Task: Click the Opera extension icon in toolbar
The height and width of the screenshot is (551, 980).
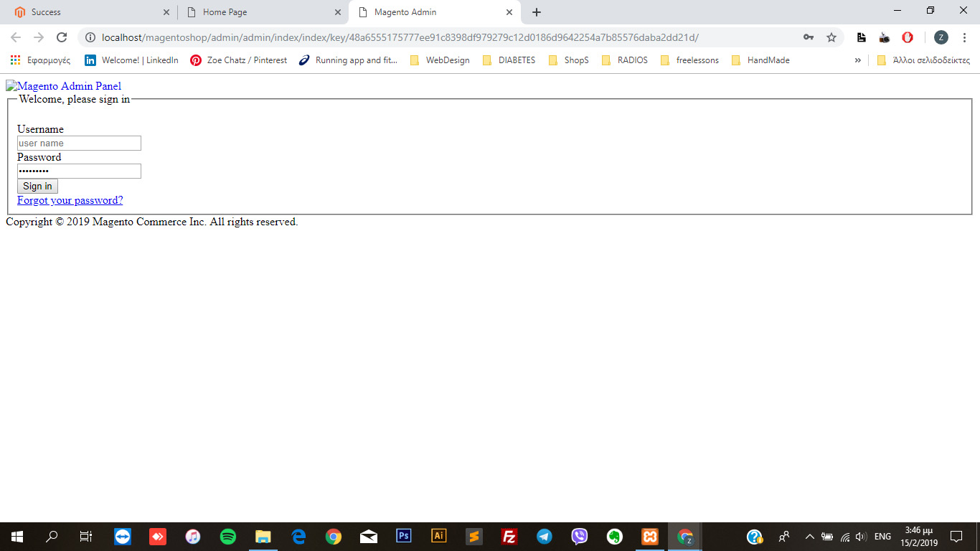Action: point(908,37)
